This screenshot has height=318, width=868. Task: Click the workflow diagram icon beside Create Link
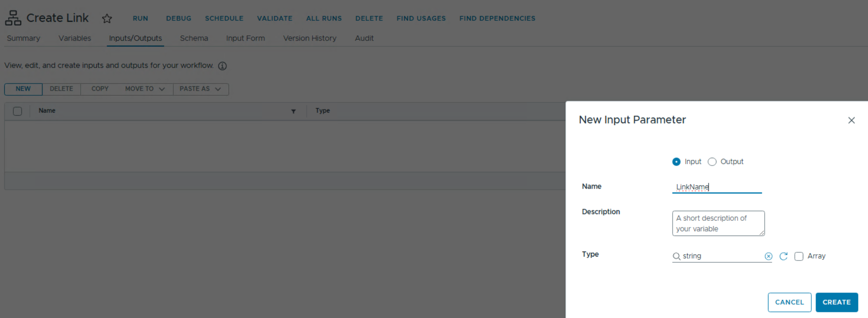tap(13, 18)
